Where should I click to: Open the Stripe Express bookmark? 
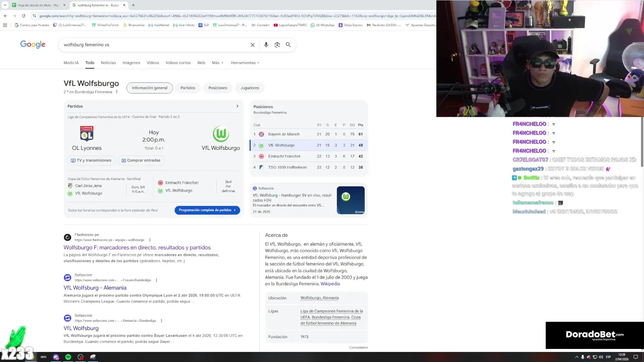tap(351, 25)
